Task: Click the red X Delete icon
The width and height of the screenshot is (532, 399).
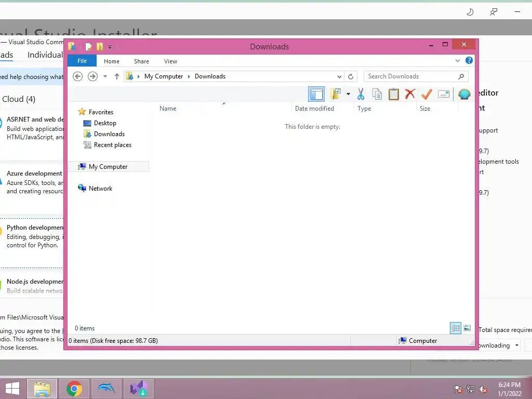Action: 410,94
